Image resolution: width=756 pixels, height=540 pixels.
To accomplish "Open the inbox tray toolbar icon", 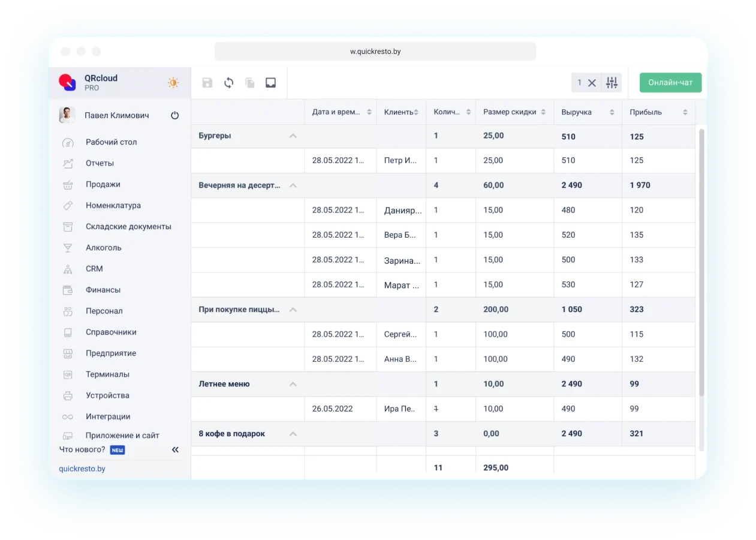I will [x=271, y=83].
